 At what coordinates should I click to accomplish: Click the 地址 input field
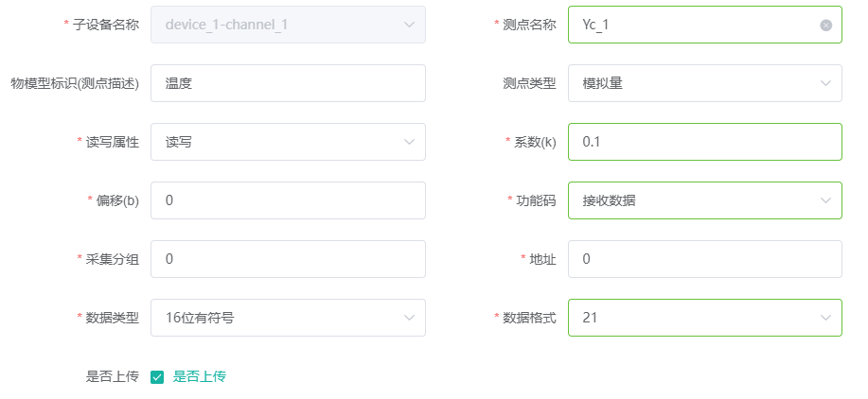click(x=704, y=259)
